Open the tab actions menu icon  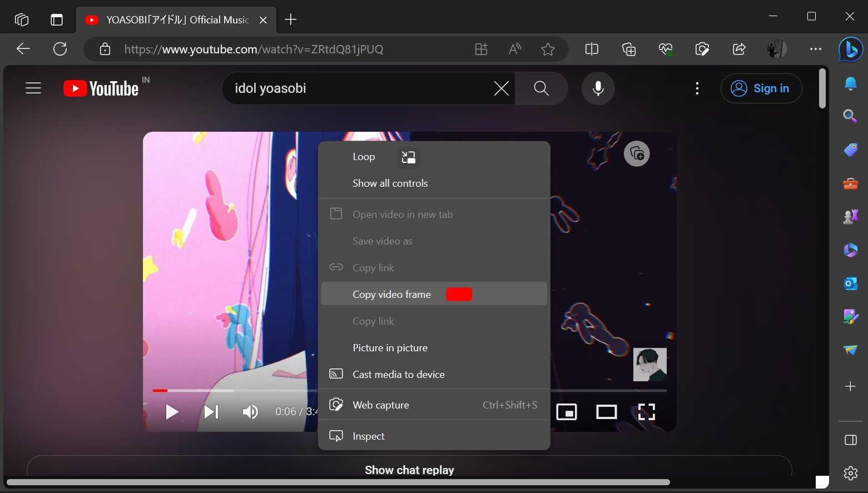point(57,20)
